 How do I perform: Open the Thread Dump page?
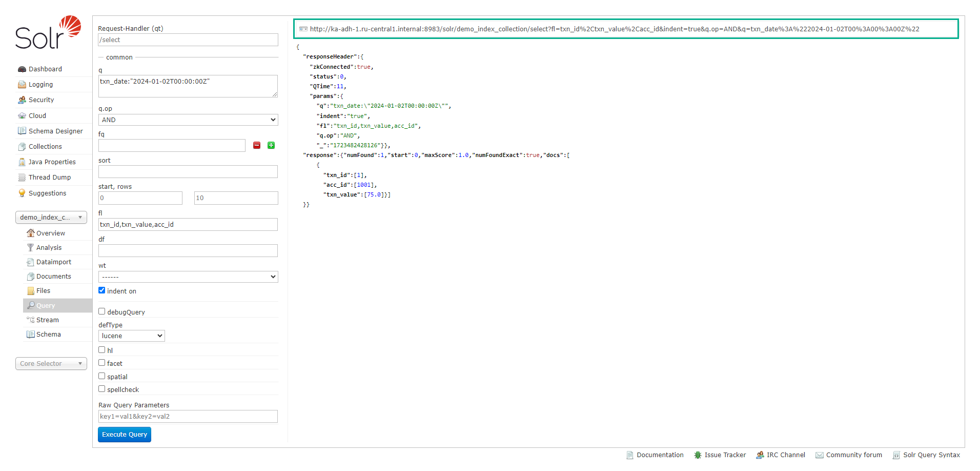pos(50,178)
